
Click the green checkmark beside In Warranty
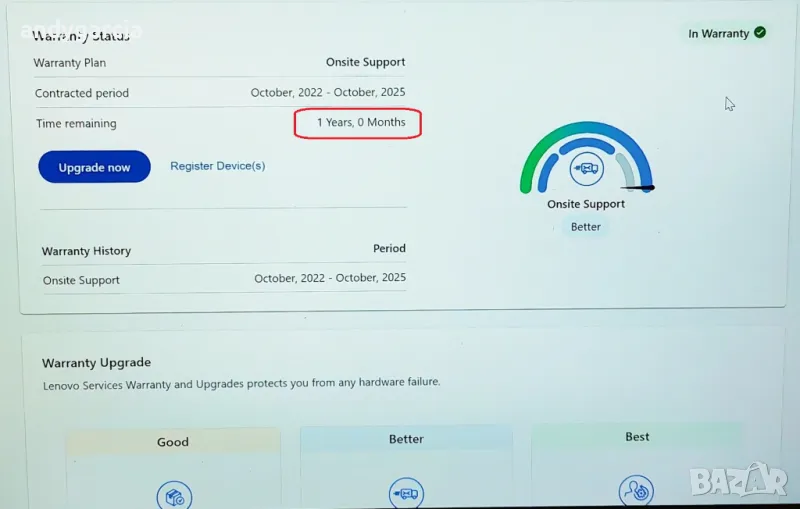click(760, 33)
